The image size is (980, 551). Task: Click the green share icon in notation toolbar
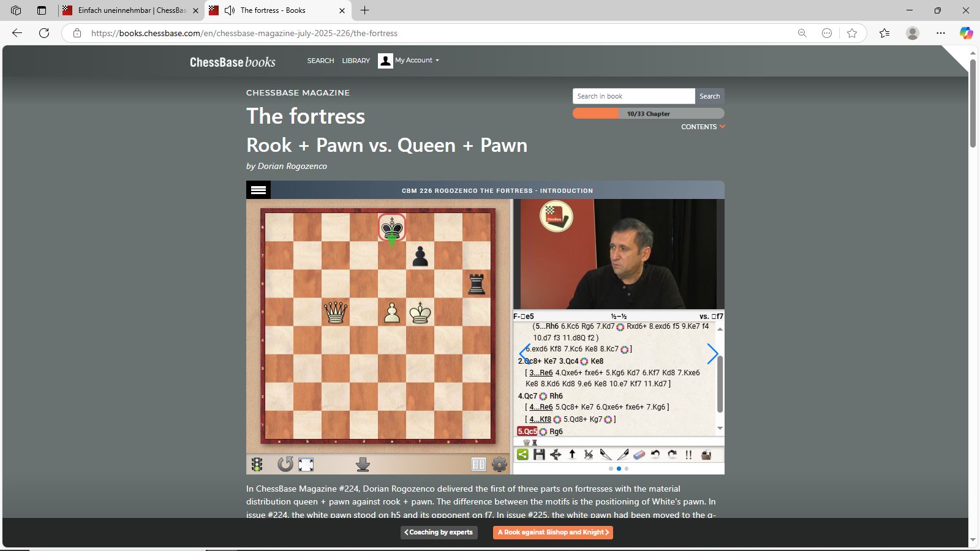tap(522, 454)
